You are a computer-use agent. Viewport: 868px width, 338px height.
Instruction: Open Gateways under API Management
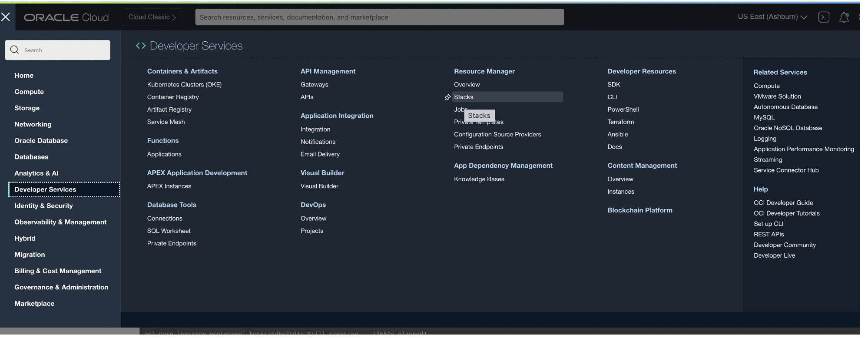(x=315, y=85)
